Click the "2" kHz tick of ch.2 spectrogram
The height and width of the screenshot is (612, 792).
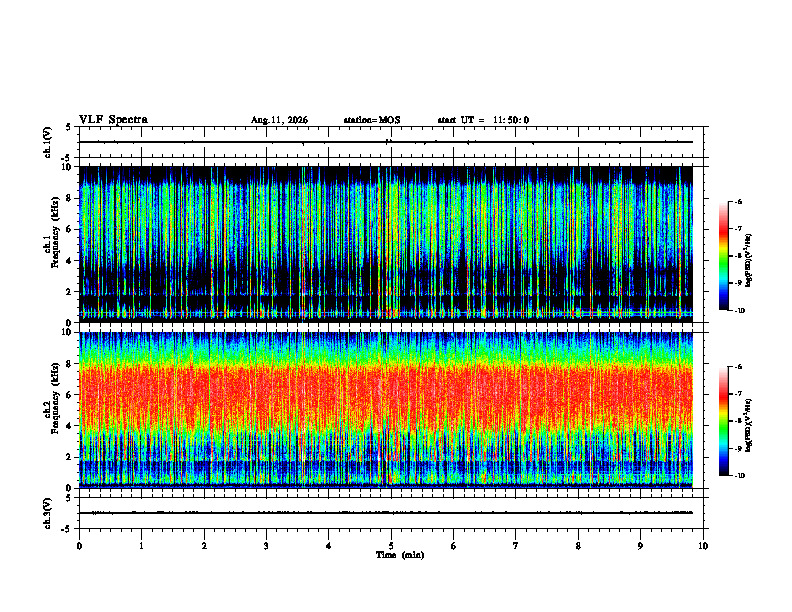70,457
